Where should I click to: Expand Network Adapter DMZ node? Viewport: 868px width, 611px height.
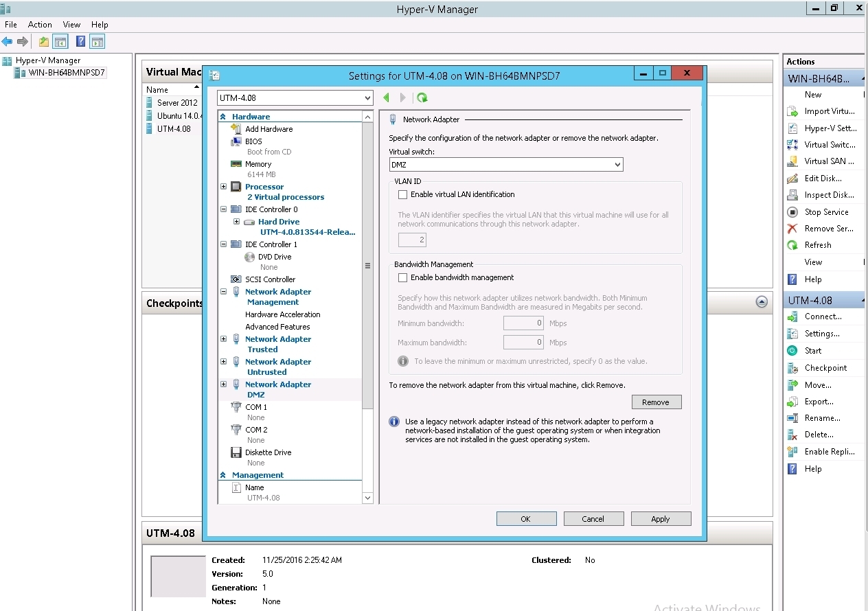pyautogui.click(x=223, y=384)
